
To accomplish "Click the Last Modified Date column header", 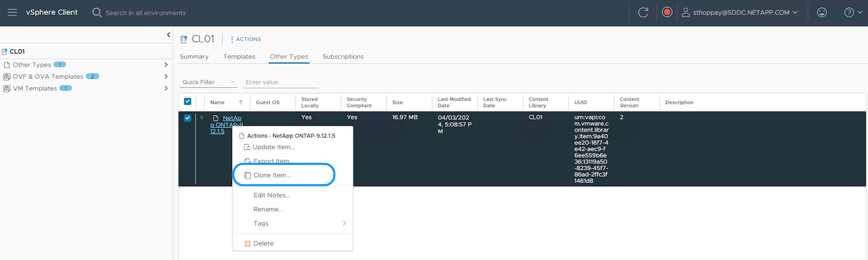I will click(454, 102).
